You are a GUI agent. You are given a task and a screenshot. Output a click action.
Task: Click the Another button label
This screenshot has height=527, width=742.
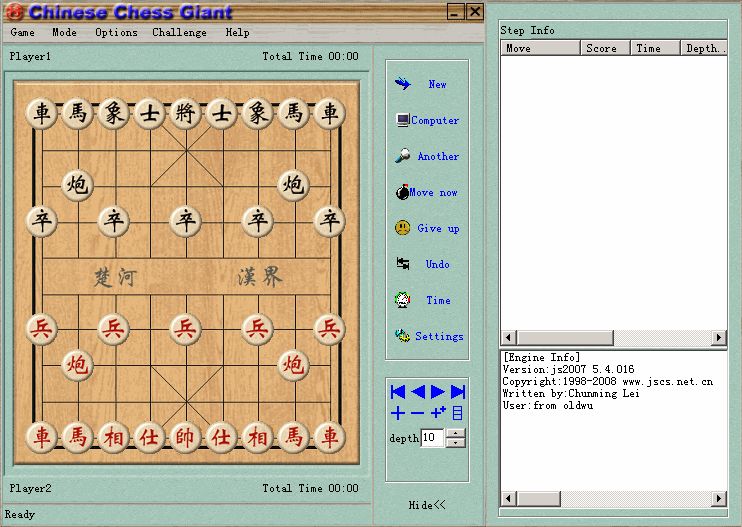click(x=438, y=156)
